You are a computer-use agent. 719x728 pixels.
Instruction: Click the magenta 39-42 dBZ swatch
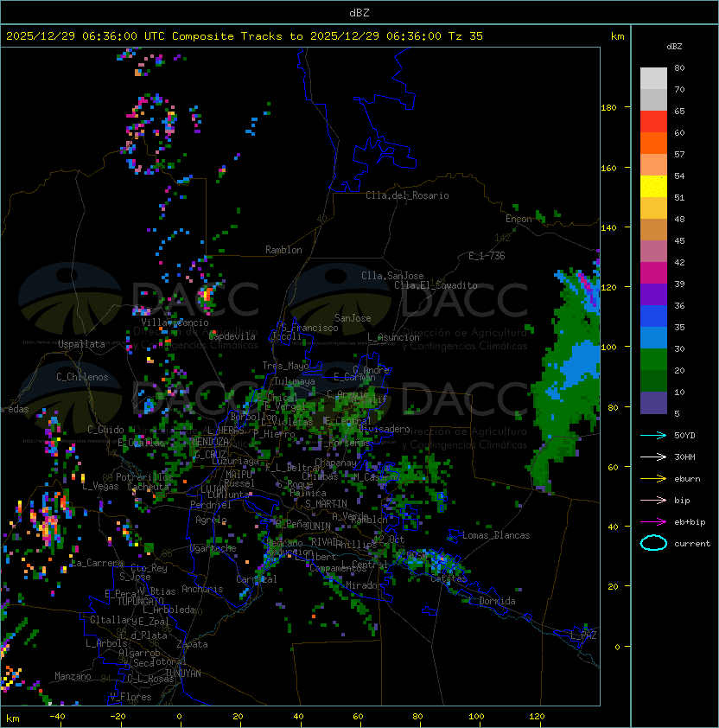653,273
